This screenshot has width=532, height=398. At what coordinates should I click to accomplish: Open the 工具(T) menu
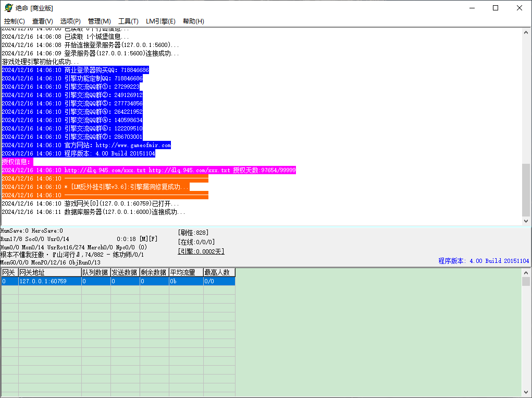pyautogui.click(x=128, y=21)
